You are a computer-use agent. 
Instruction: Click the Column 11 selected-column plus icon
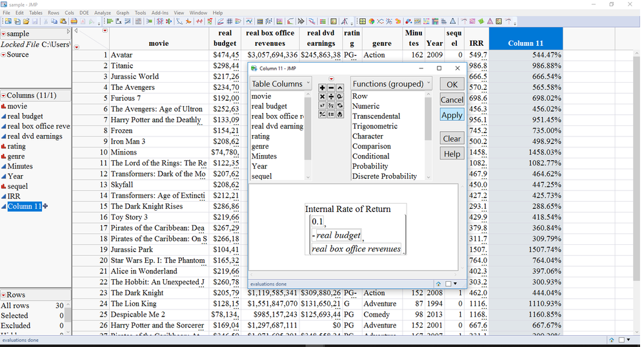pyautogui.click(x=45, y=206)
